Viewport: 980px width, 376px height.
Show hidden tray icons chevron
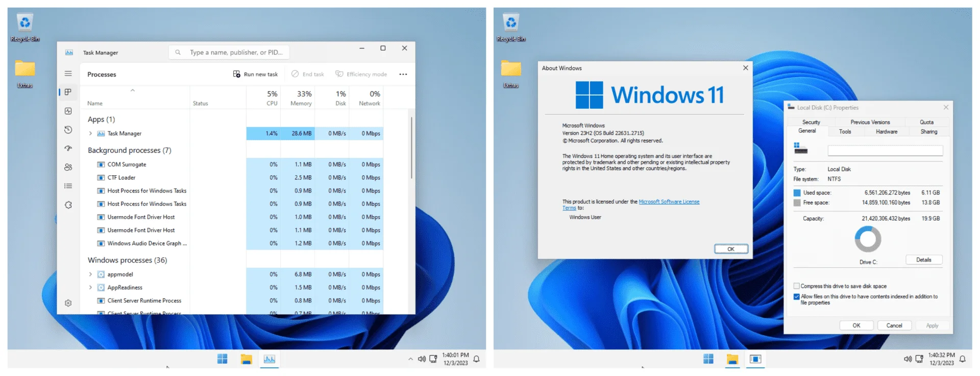(x=410, y=359)
